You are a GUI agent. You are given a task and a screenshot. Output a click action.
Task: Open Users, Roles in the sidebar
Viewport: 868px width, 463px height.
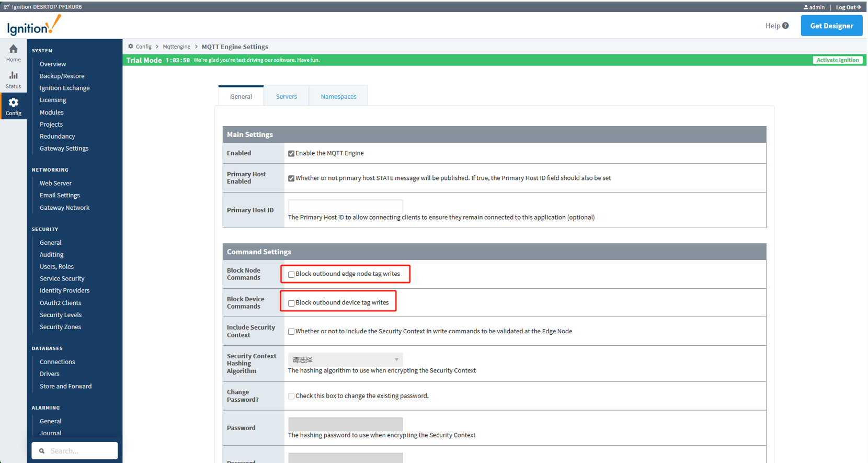(x=56, y=267)
